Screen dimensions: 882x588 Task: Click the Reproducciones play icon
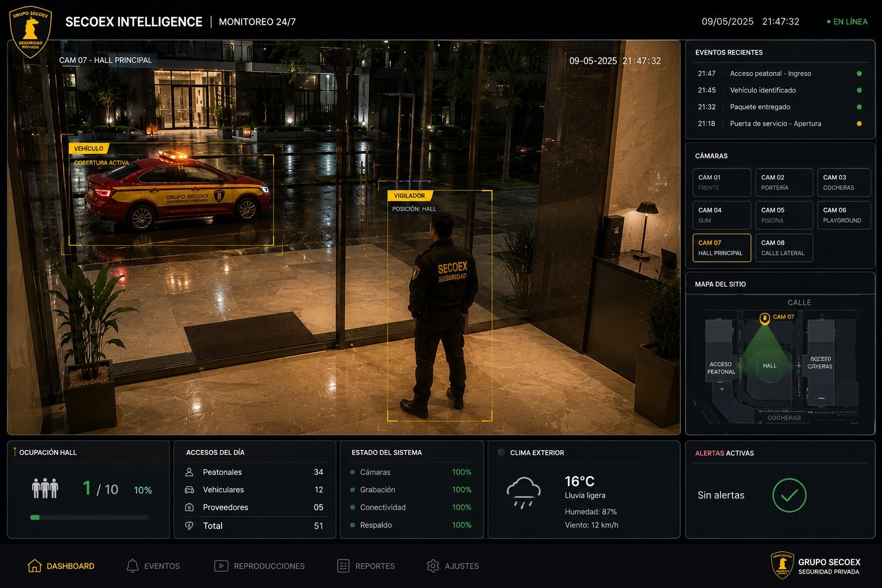click(x=221, y=566)
